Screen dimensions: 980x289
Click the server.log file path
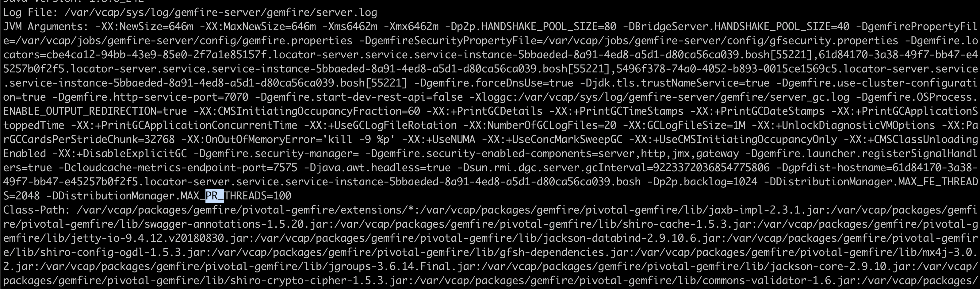[x=221, y=13]
